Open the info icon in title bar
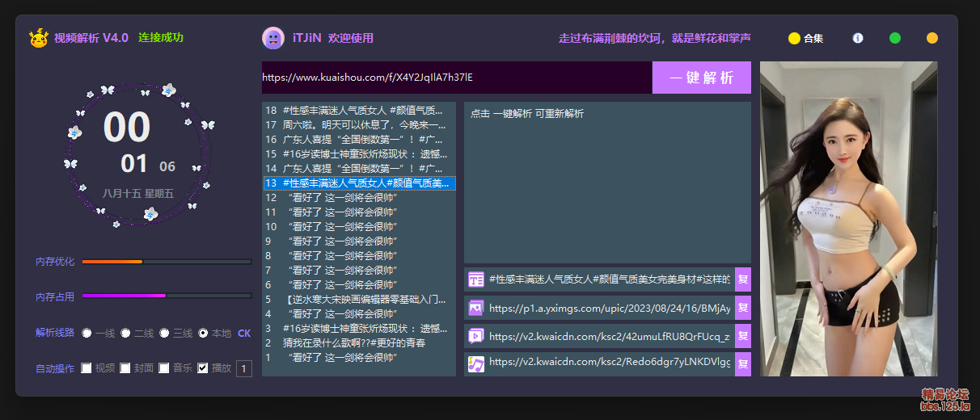 point(858,38)
